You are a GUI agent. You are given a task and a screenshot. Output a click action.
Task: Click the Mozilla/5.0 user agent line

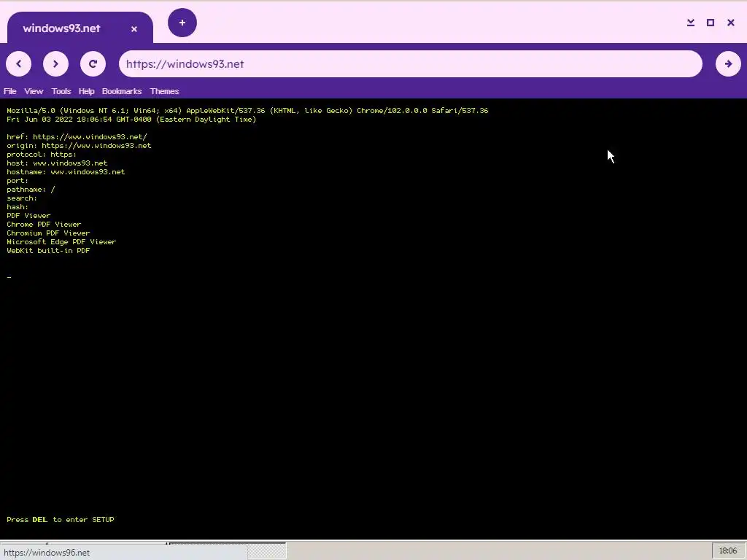(x=247, y=111)
